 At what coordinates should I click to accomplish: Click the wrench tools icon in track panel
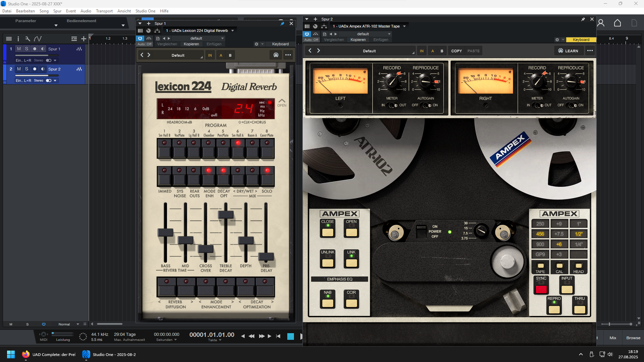(28, 39)
